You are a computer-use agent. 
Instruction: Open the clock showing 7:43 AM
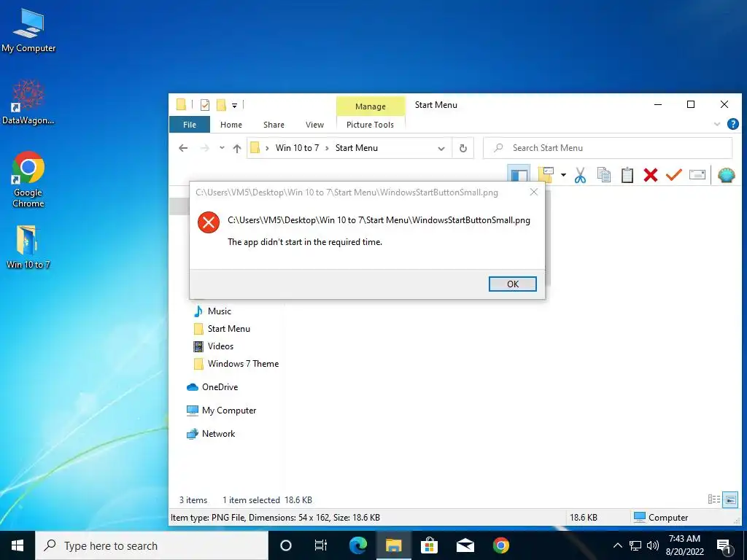(x=684, y=545)
